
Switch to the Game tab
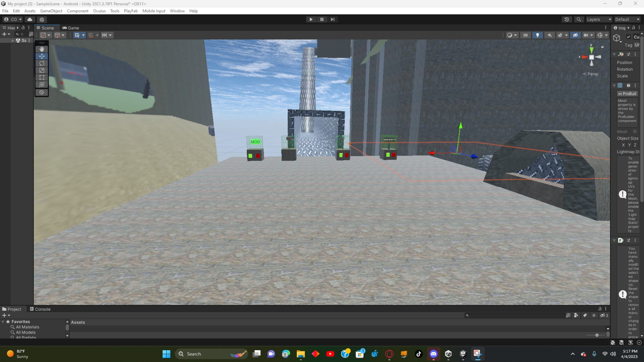click(x=71, y=28)
